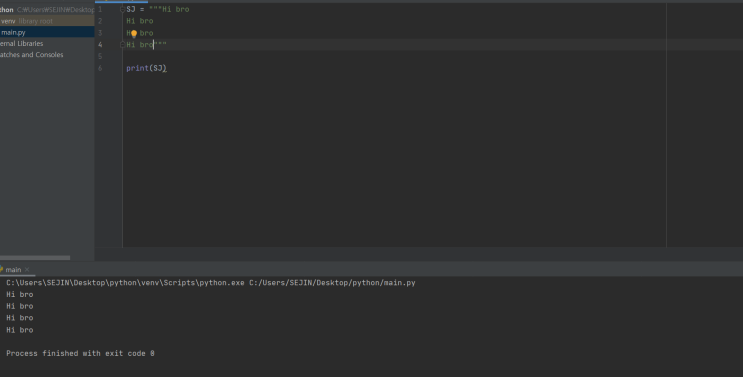
Task: Select the python project root folder row
Action: [x=47, y=9]
